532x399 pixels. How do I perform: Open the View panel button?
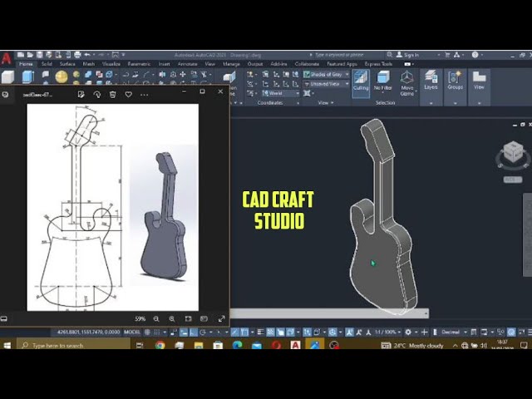point(479,81)
